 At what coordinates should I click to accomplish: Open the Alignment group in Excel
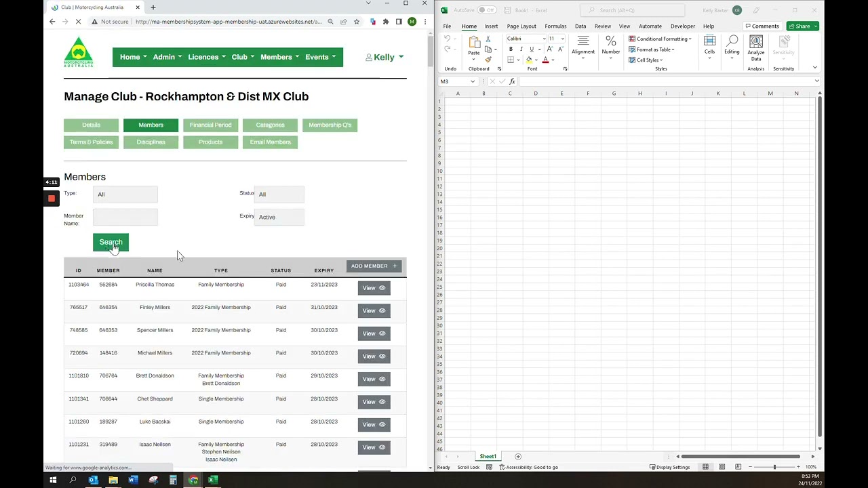coord(583,45)
